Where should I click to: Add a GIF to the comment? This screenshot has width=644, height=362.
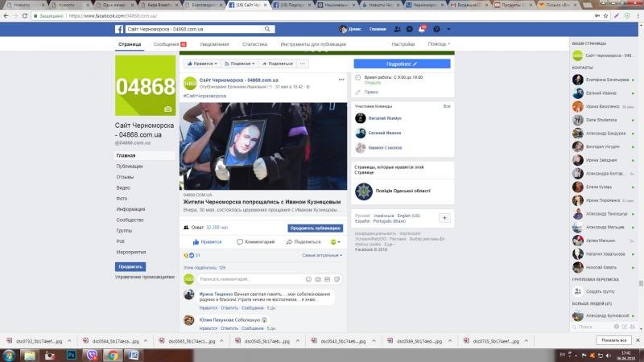point(328,279)
